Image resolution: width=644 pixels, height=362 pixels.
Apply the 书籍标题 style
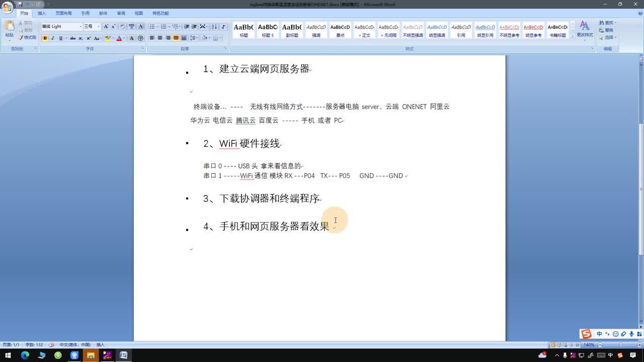click(557, 30)
